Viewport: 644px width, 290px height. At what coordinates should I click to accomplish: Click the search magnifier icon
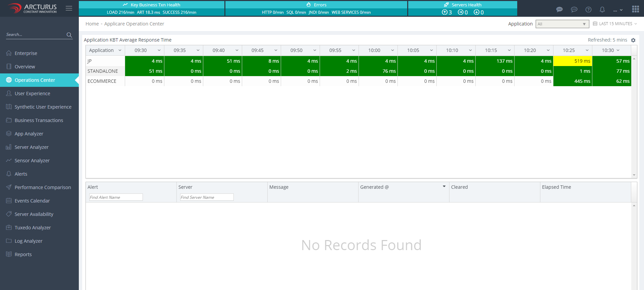pyautogui.click(x=69, y=35)
